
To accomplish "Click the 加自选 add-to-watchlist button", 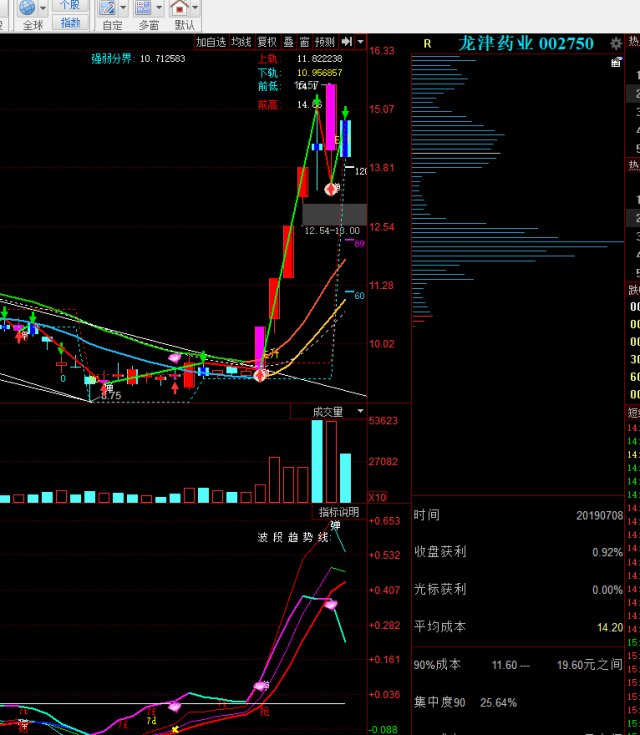I will pos(211,42).
